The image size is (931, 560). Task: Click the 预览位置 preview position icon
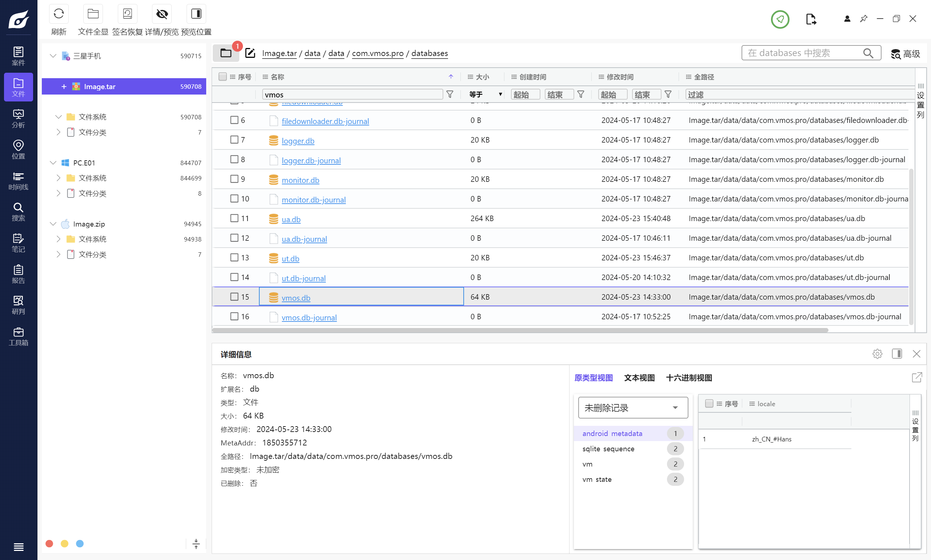[196, 14]
